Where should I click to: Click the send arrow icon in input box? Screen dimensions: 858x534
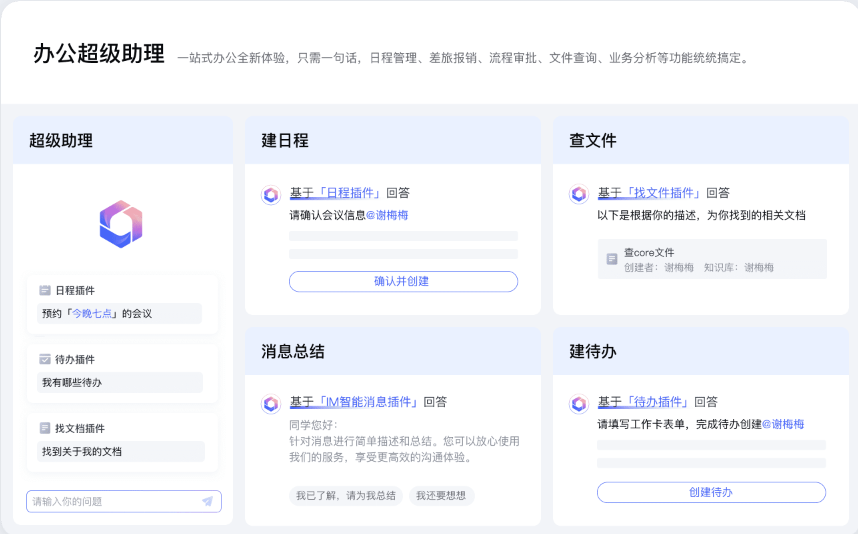click(207, 501)
